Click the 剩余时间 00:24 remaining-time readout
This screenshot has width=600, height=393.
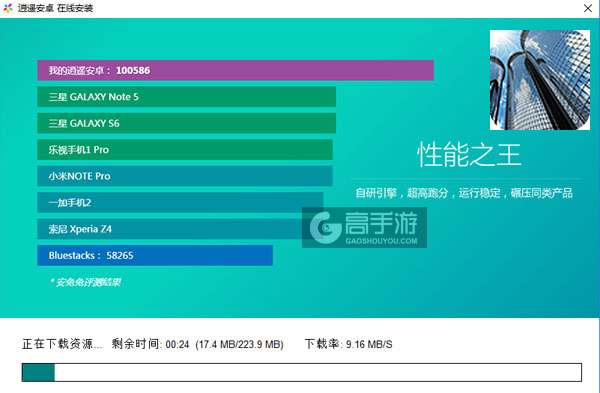[150, 344]
